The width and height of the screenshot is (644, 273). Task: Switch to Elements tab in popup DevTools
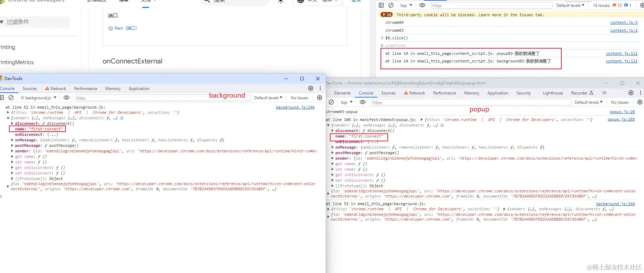(342, 93)
